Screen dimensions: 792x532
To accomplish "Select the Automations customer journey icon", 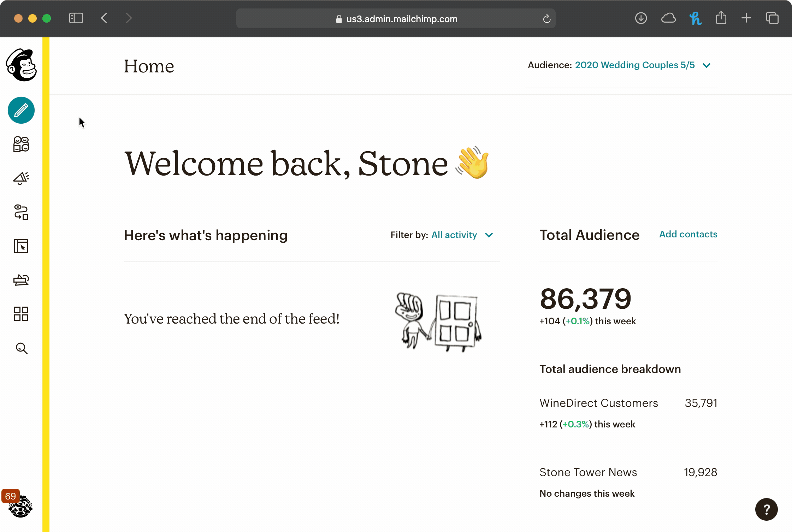I will point(20,212).
